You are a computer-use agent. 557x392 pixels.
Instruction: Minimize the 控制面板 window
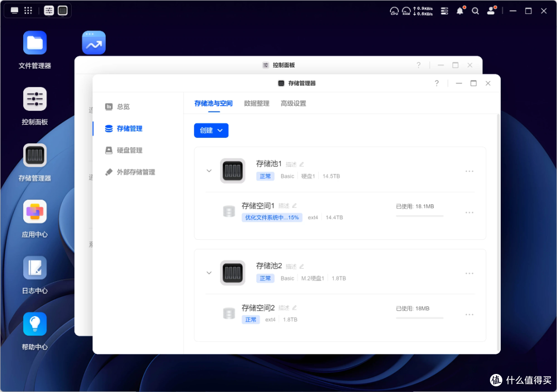(441, 65)
